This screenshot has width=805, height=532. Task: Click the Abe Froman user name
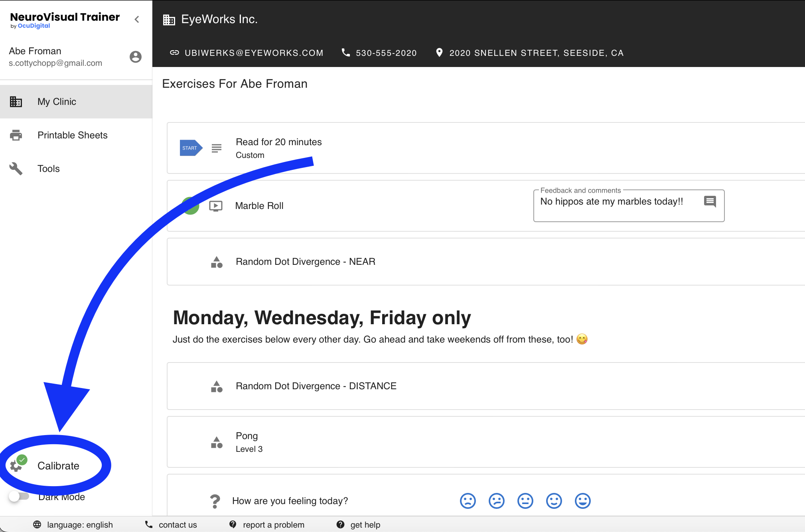click(x=35, y=51)
